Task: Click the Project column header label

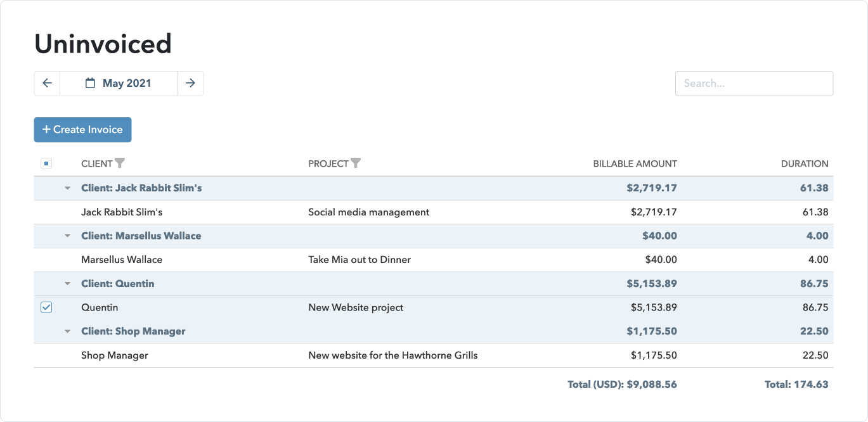Action: coord(328,163)
